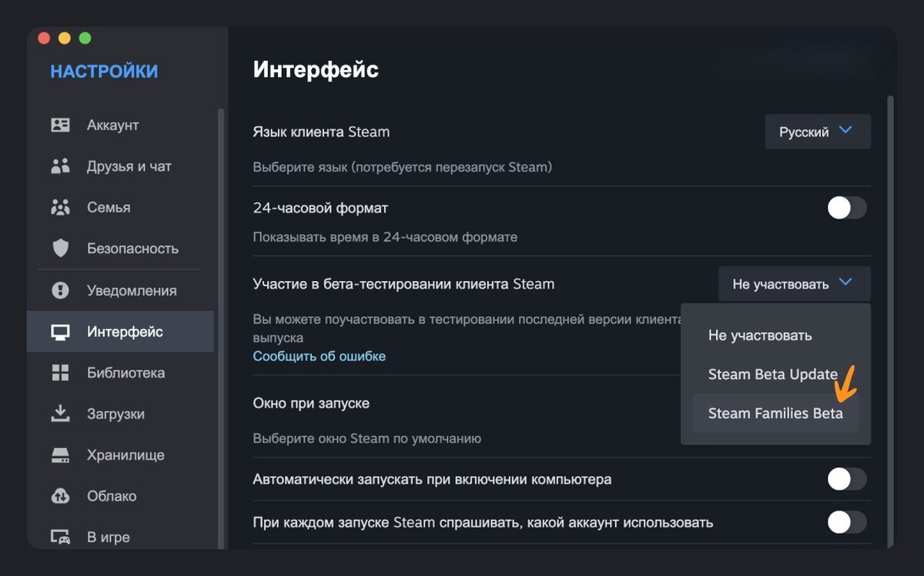Select the Не участвовать menu option

click(x=759, y=336)
